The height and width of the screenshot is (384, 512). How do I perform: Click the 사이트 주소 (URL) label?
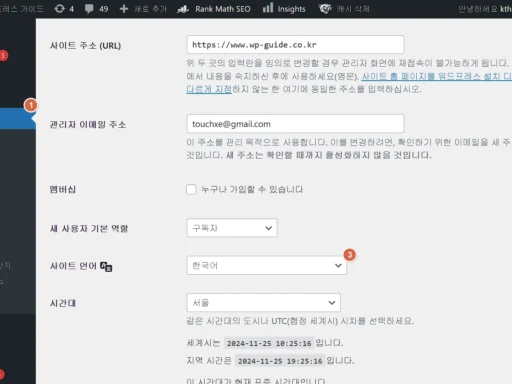(85, 46)
